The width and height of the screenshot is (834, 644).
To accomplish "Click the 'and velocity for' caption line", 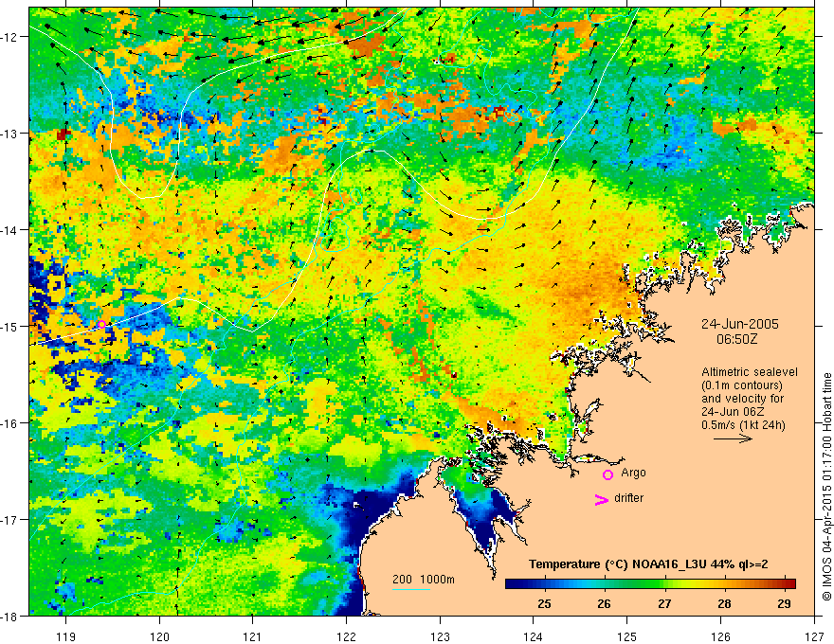I will point(742,399).
